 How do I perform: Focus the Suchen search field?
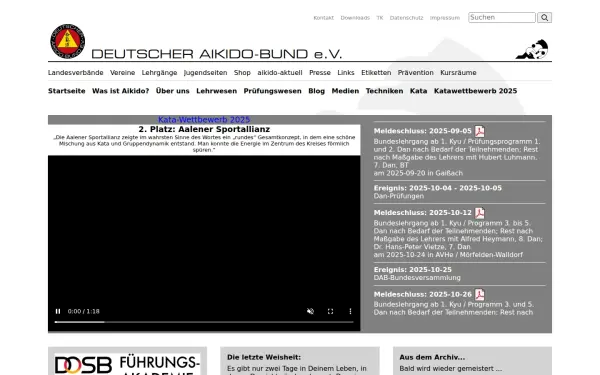502,18
